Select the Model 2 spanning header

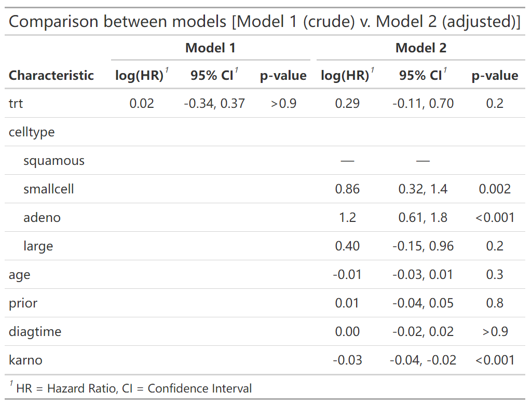420,48
